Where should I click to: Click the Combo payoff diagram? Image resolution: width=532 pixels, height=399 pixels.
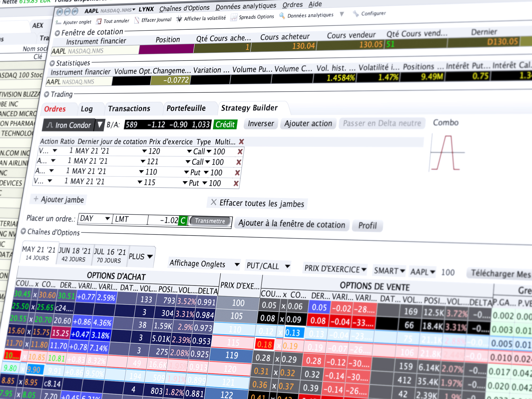click(x=447, y=153)
